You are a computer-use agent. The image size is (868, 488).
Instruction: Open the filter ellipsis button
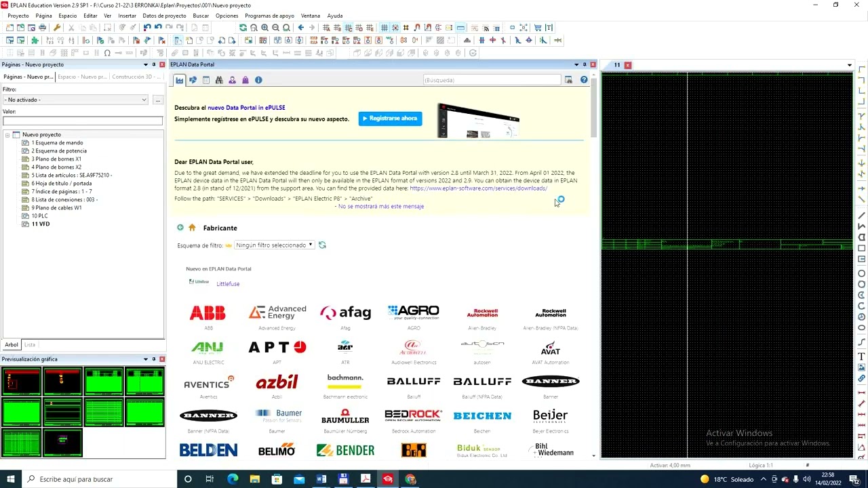click(x=157, y=100)
